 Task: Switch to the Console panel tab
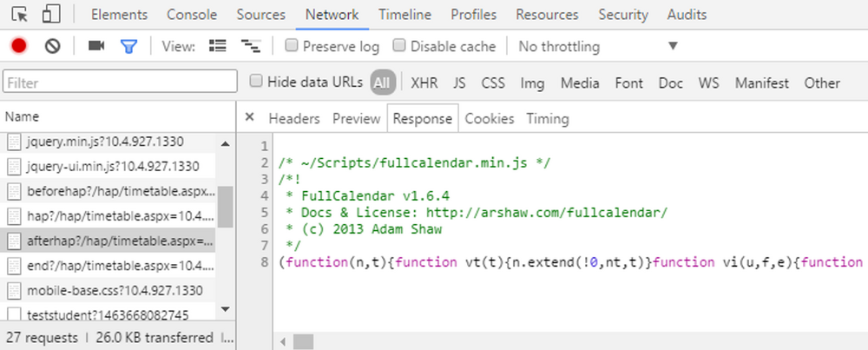pos(192,15)
